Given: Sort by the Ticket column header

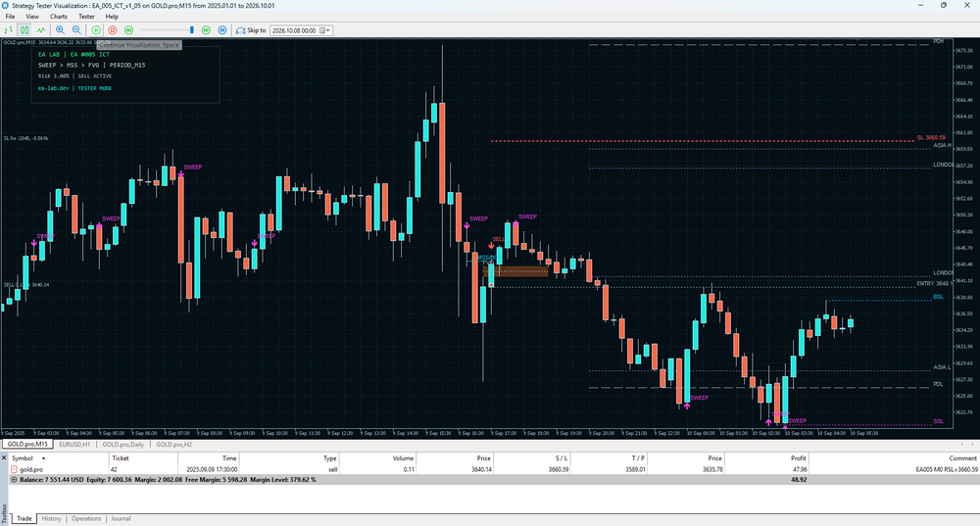Looking at the screenshot, I should (x=143, y=457).
